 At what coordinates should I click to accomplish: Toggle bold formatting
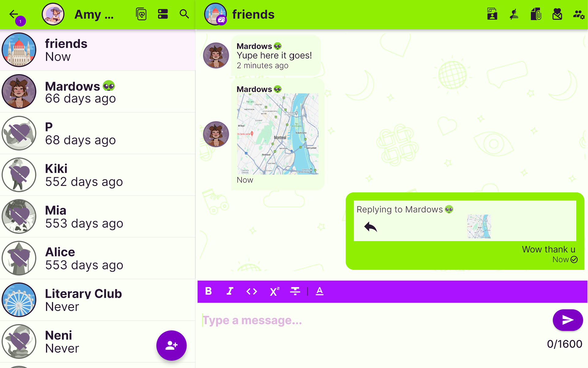pos(209,291)
